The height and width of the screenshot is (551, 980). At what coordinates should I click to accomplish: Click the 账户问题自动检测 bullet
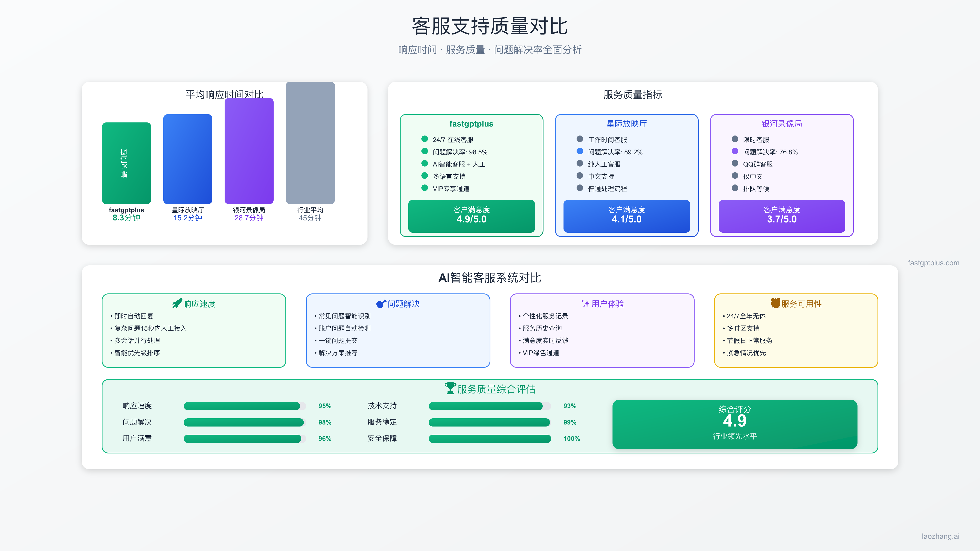click(x=342, y=328)
